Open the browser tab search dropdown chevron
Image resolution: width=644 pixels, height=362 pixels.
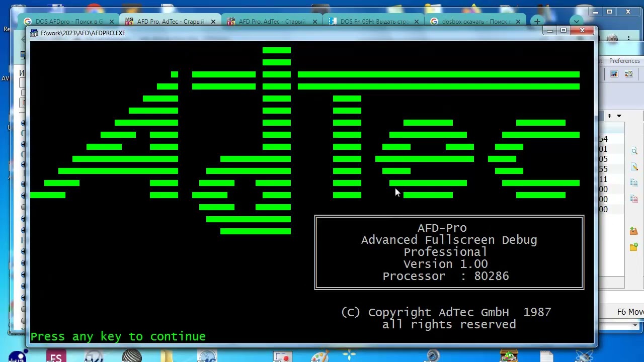pyautogui.click(x=577, y=21)
